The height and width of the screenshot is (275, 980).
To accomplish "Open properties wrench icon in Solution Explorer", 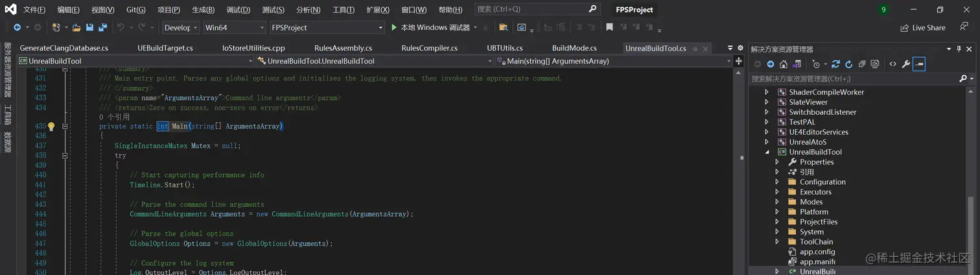I will coord(906,64).
